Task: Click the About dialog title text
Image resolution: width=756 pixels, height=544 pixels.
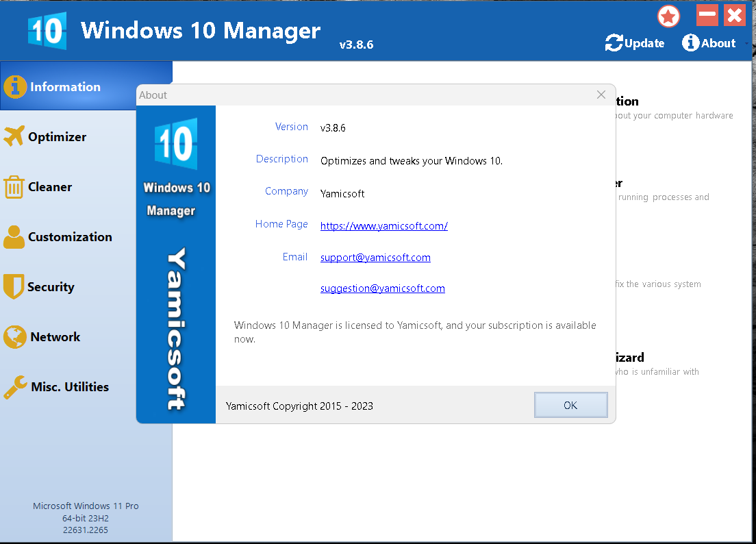Action: (153, 95)
